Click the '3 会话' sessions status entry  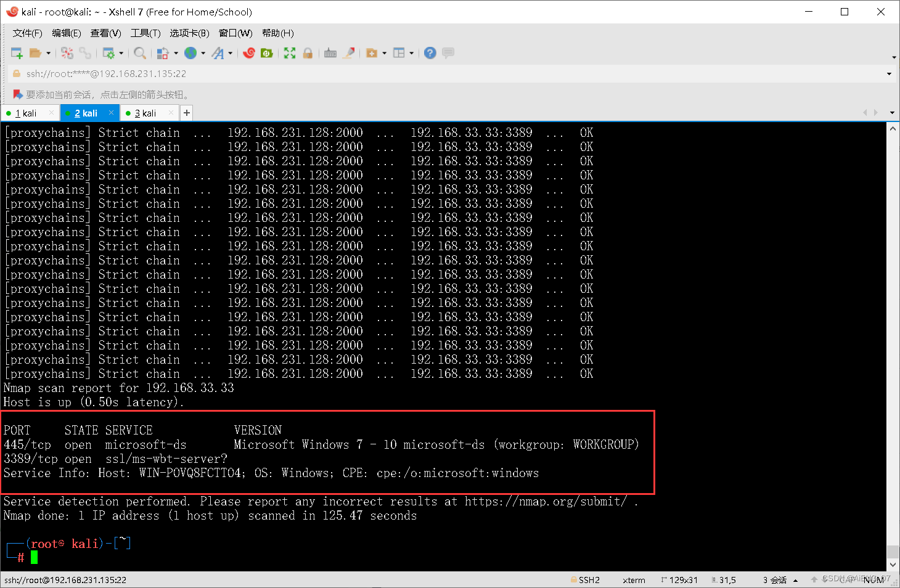[775, 580]
